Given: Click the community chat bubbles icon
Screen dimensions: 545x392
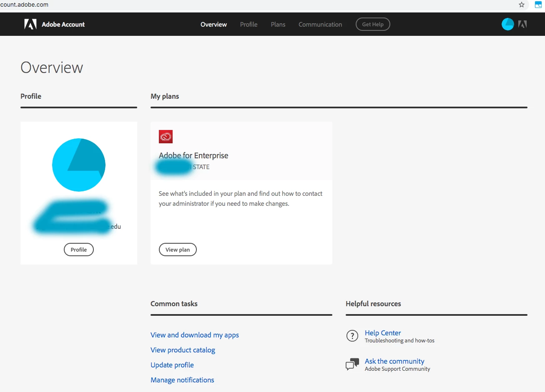Looking at the screenshot, I should 352,364.
